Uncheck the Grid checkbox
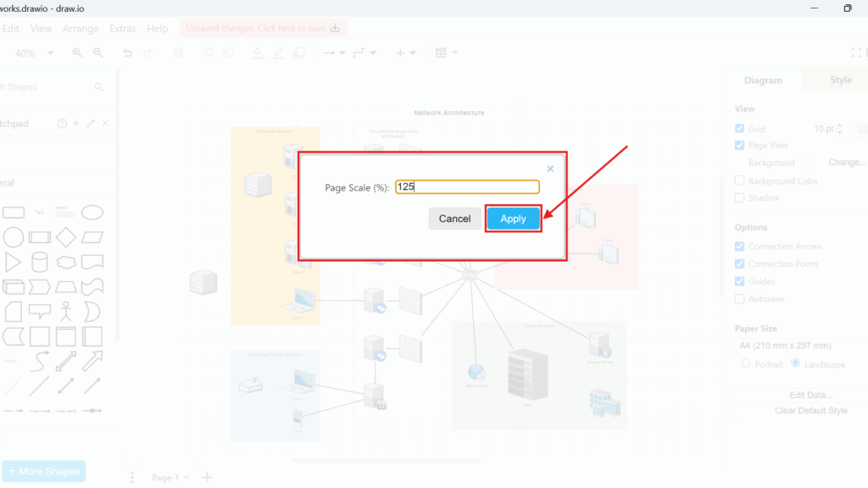Screen dimensions: 868x488 [x=739, y=128]
